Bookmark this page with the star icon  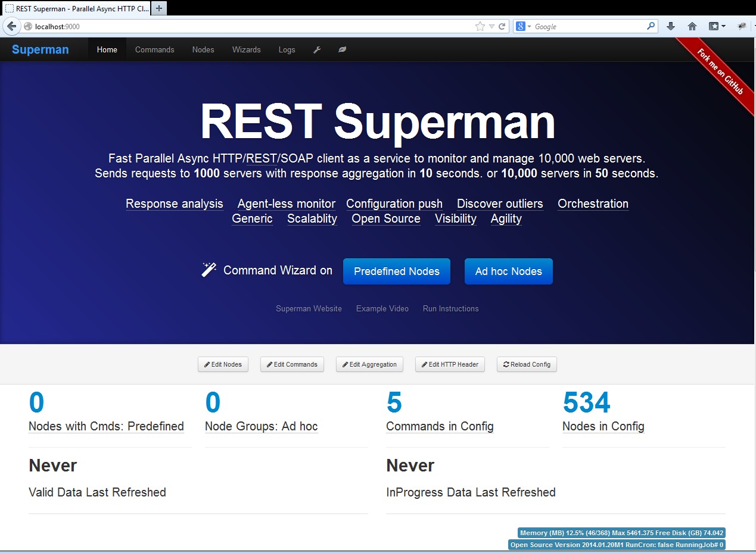point(480,26)
